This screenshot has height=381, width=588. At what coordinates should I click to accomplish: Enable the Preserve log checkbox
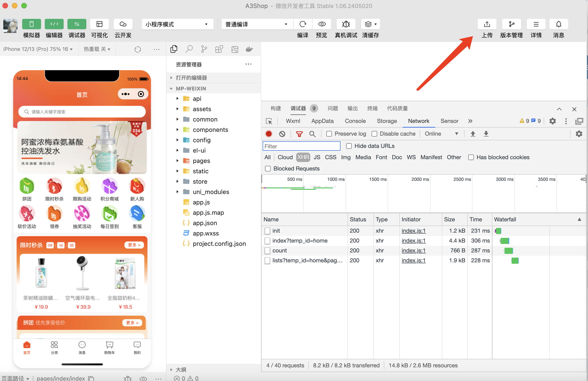point(329,134)
